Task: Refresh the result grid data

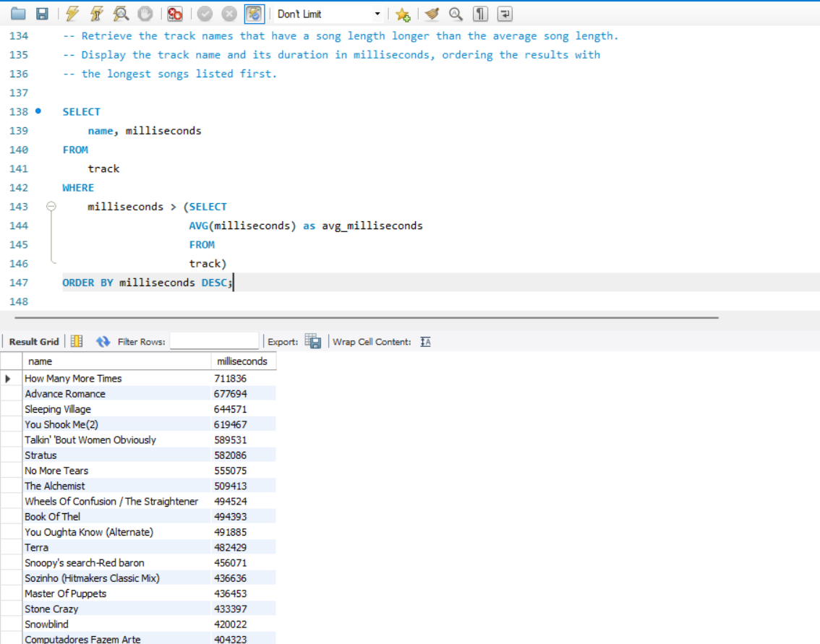Action: pos(103,342)
